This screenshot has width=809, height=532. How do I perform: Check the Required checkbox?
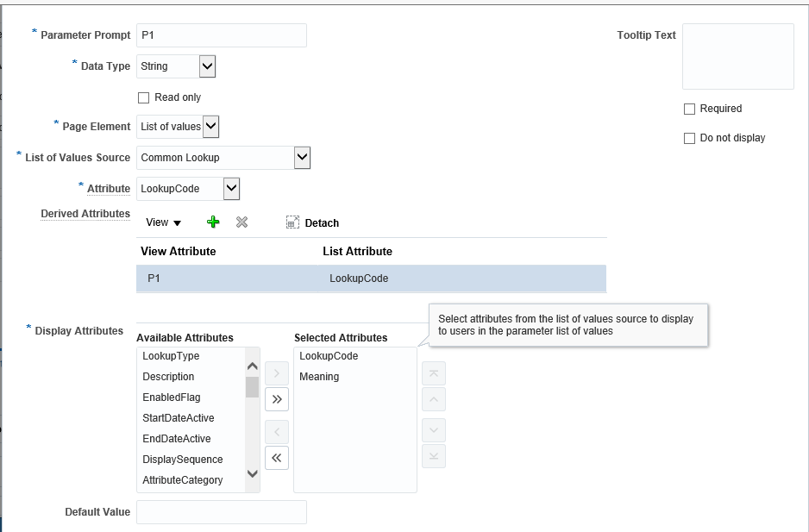point(689,109)
